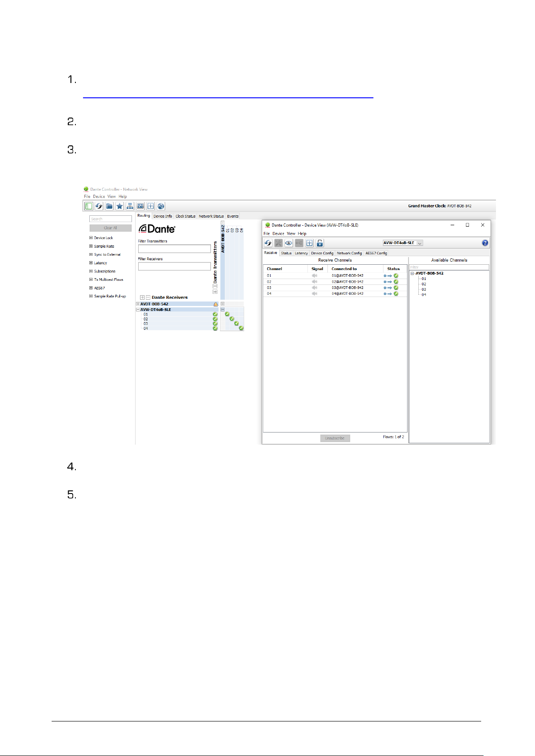Viewport: 535px width, 756px height.
Task: Click the star save-preset icon
Action: [119, 206]
